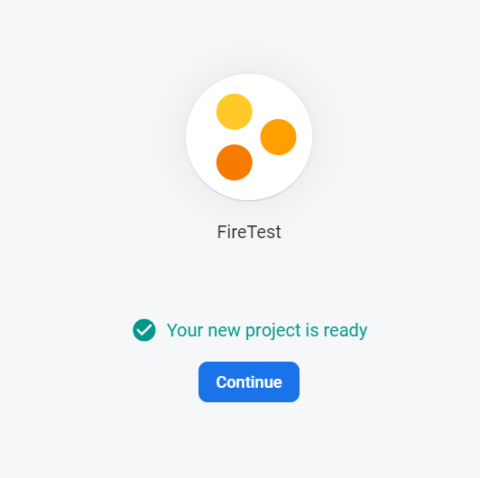Tap the white tick inside the teal circle
The height and width of the screenshot is (478, 480).
pos(144,330)
